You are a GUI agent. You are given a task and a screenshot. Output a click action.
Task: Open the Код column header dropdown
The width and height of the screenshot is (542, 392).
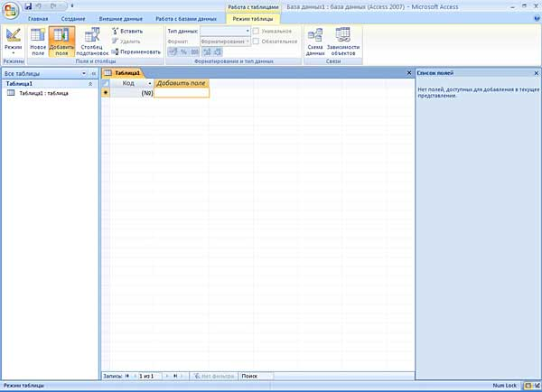[x=150, y=83]
